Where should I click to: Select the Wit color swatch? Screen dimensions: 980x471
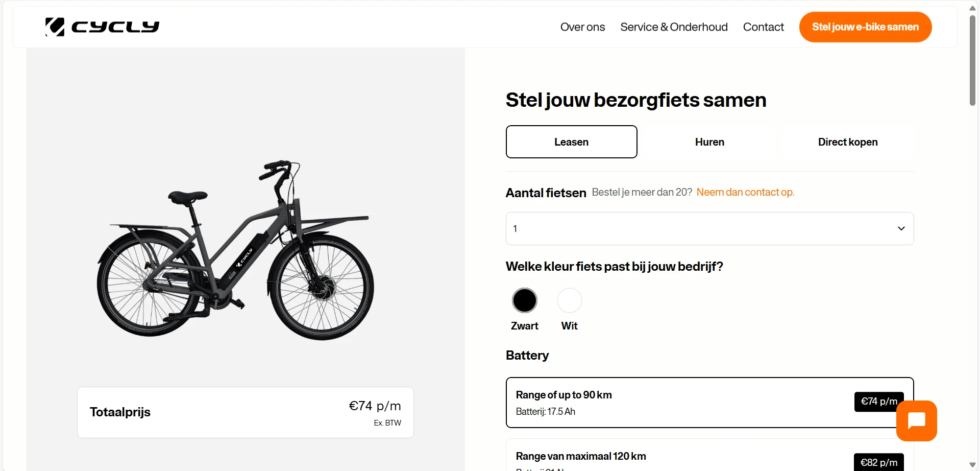[x=569, y=300]
